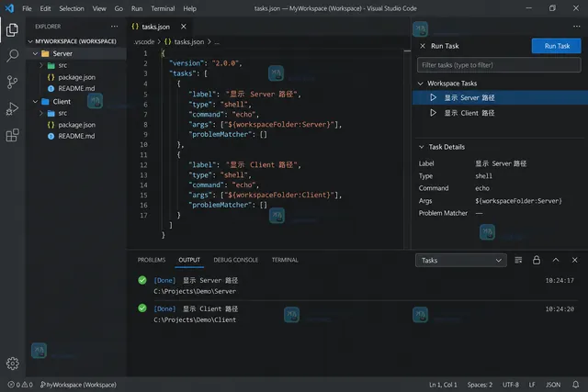The width and height of the screenshot is (588, 392).
Task: Change end of line sequence LF
Action: (x=532, y=385)
